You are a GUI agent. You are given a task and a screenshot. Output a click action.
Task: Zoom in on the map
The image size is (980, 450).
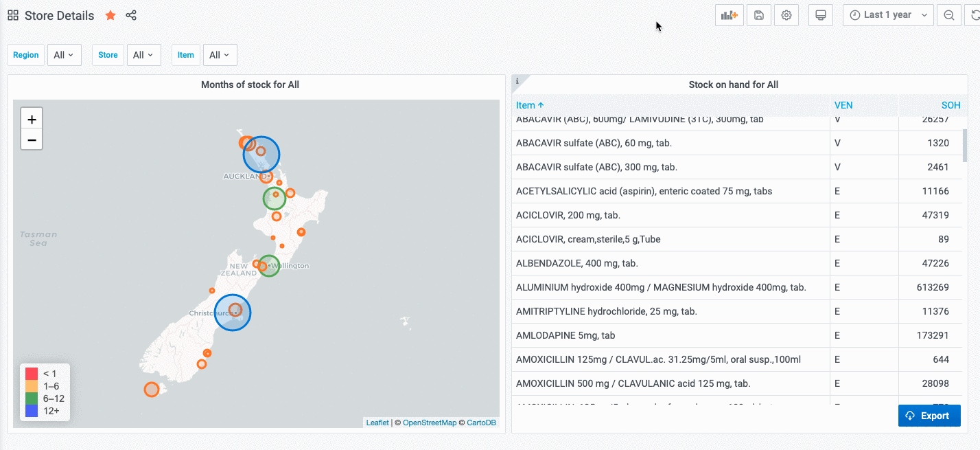point(32,119)
